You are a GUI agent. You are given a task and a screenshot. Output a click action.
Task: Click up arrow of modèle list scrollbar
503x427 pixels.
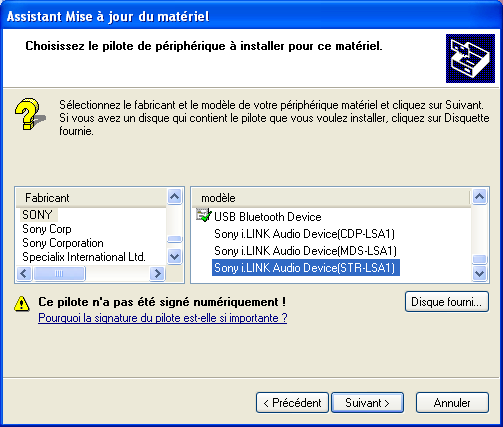(x=480, y=196)
